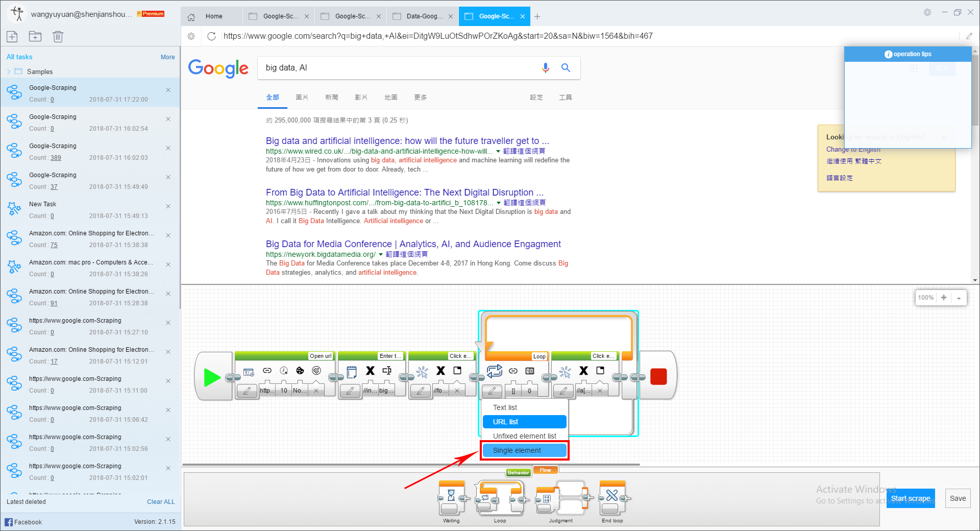Zoom out the workflow canvas with minus
Viewport: 980px width, 531px height.
(959, 297)
